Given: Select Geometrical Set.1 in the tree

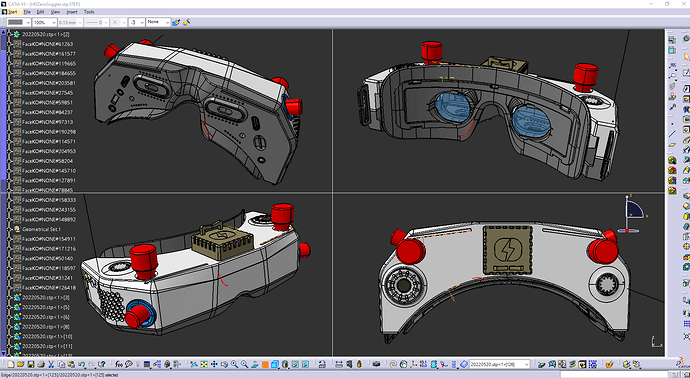Looking at the screenshot, I should click(x=41, y=229).
